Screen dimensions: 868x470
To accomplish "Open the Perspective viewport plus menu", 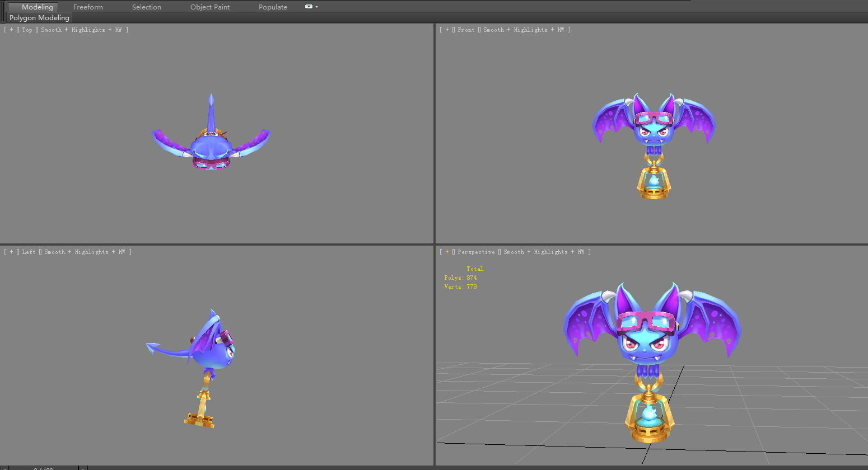I will tap(447, 252).
